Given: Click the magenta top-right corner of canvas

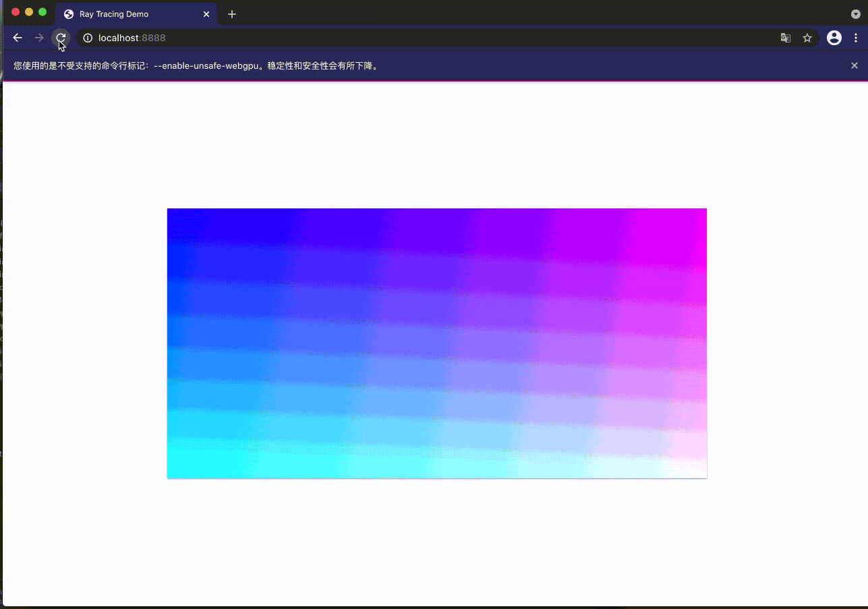Looking at the screenshot, I should [x=695, y=219].
